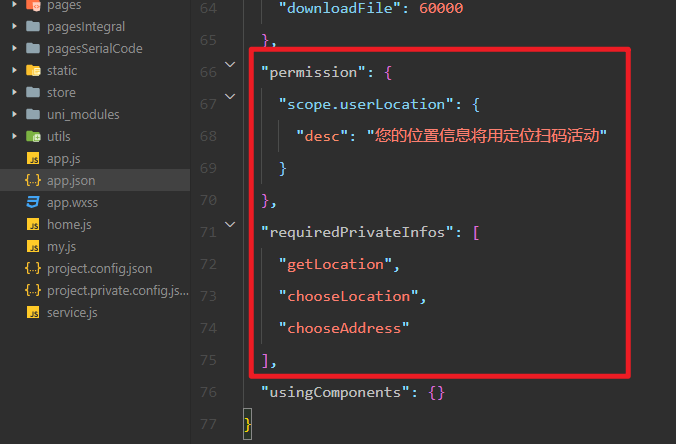Click line number 76 in gutter
The image size is (676, 444).
pyautogui.click(x=208, y=392)
